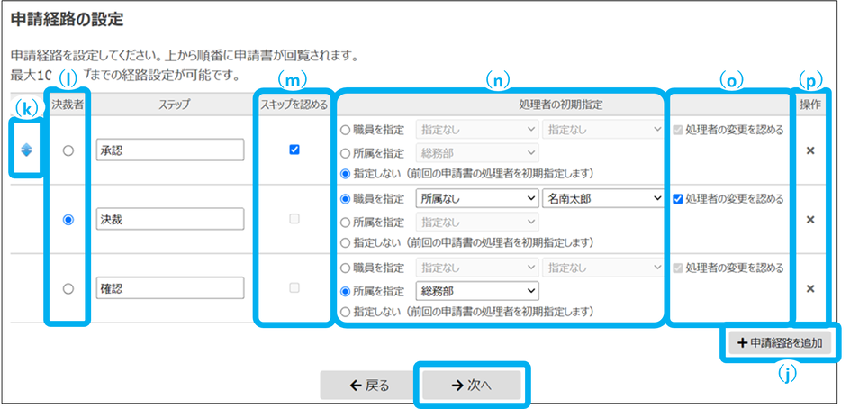Click the 承認 step name field
Image resolution: width=868 pixels, height=409 pixels.
pyautogui.click(x=169, y=150)
